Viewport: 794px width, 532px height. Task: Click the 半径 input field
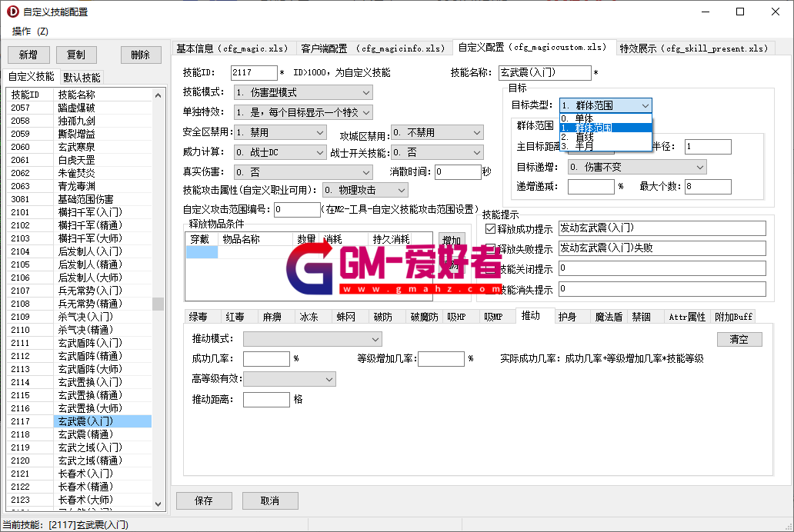coord(707,147)
